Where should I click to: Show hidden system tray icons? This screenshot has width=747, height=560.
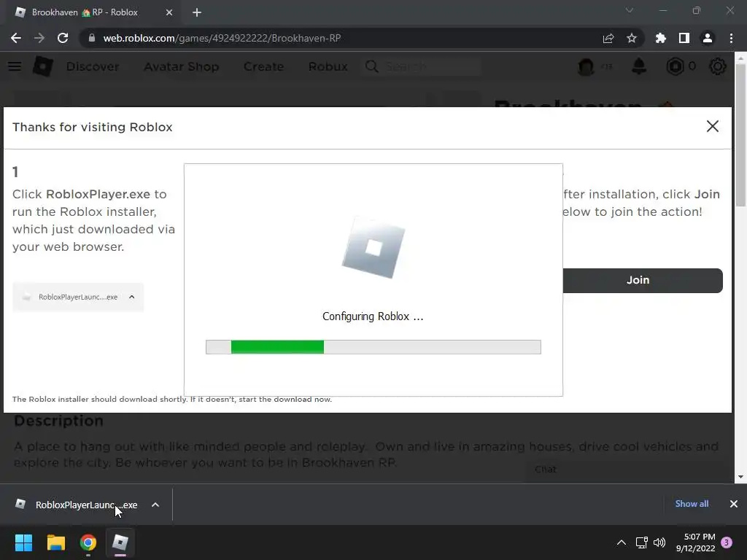pyautogui.click(x=622, y=542)
